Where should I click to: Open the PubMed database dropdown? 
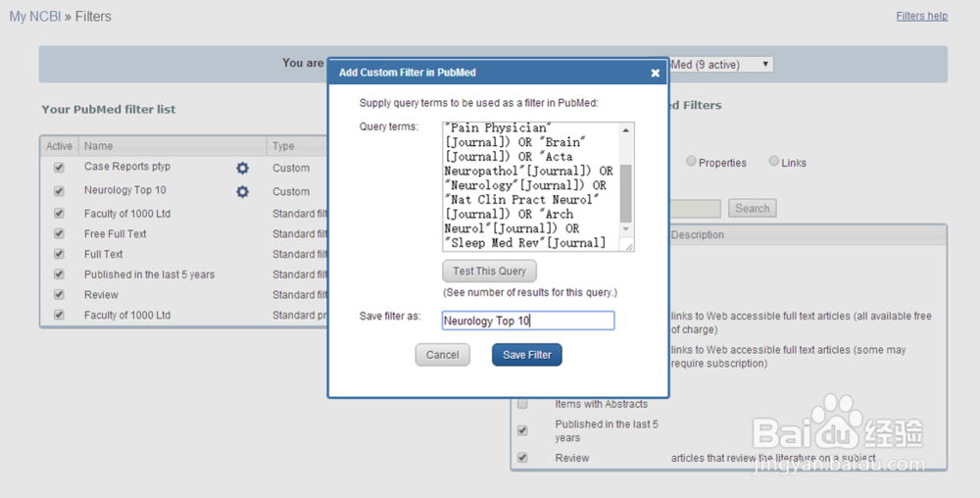[720, 65]
